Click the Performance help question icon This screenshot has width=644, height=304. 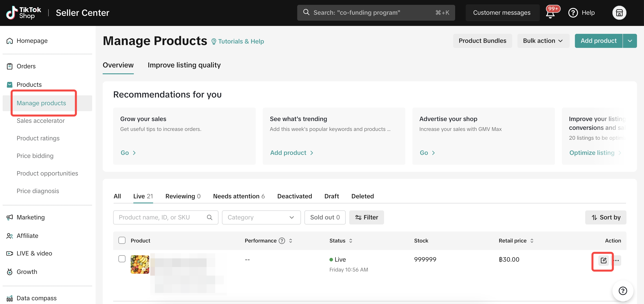(x=282, y=241)
